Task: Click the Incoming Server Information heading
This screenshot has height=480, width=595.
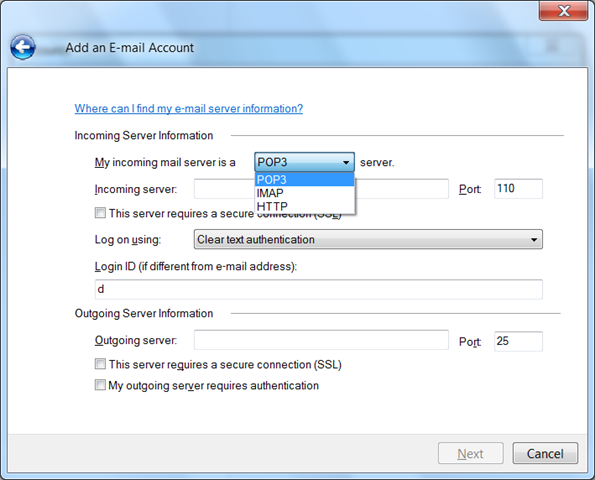Action: tap(143, 135)
